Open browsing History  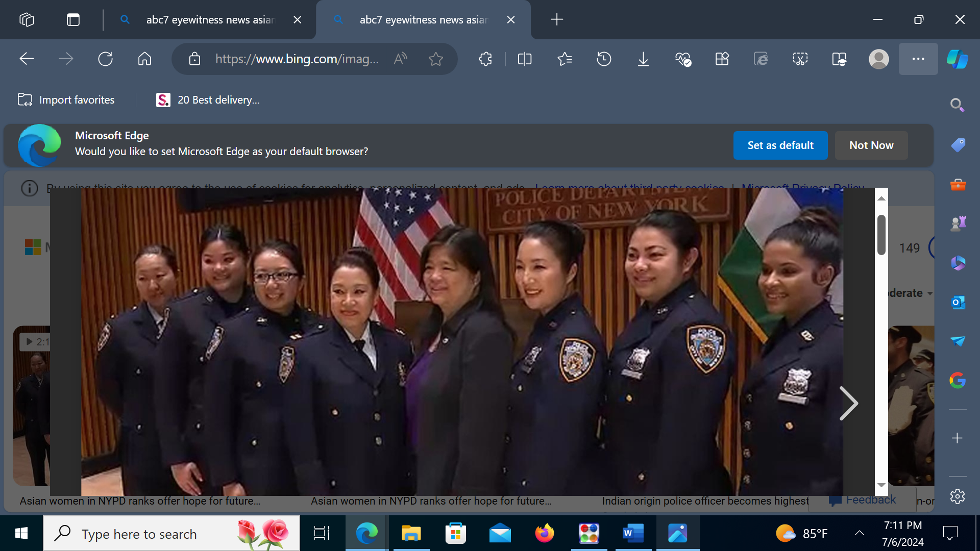click(604, 59)
